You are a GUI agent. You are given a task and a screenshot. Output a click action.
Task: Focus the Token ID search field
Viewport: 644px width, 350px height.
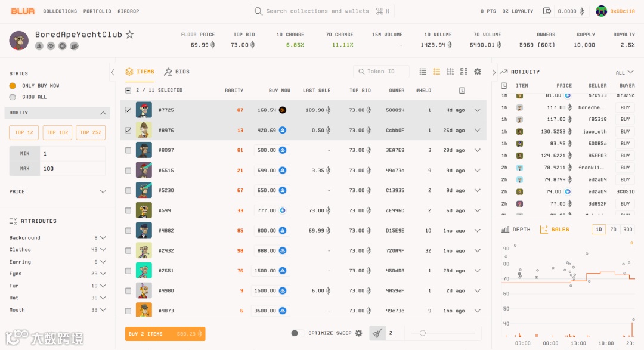click(381, 72)
